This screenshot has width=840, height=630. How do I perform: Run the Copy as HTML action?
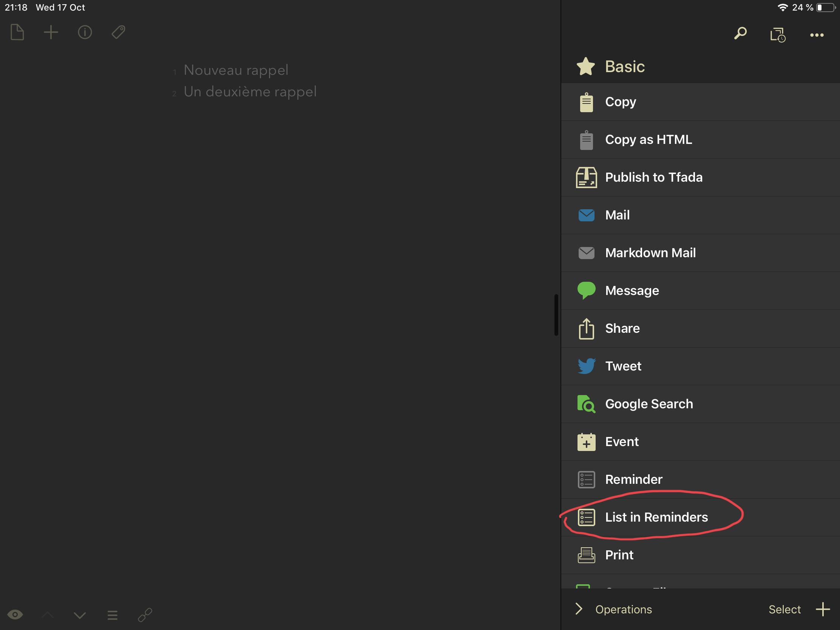click(x=648, y=139)
